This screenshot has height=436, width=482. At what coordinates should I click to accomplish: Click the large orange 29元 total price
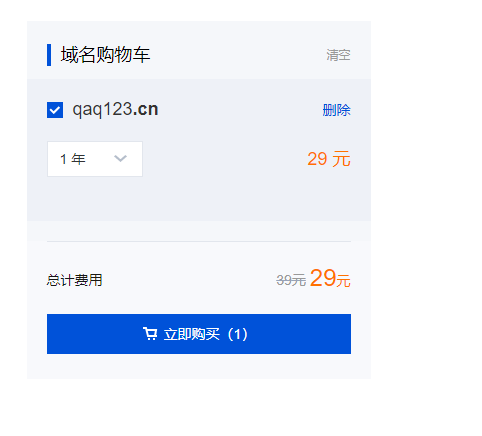click(x=330, y=278)
